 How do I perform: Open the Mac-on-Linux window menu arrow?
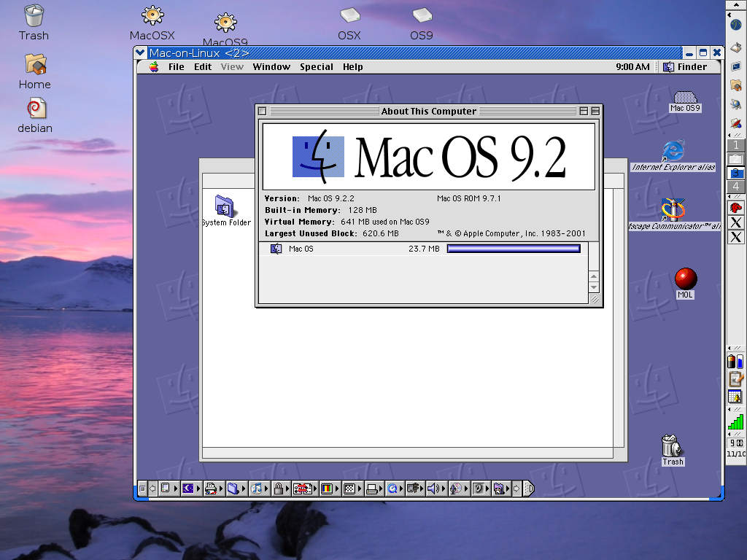[x=140, y=52]
